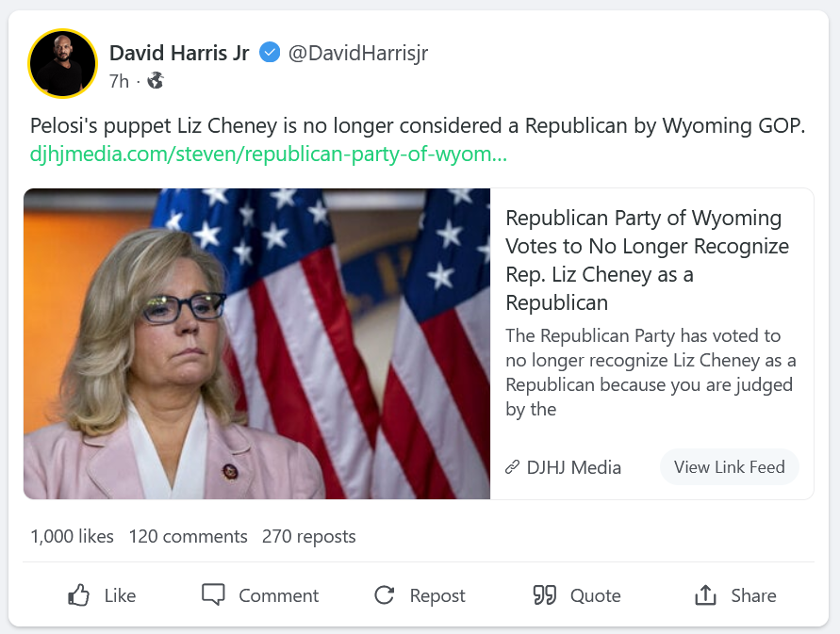This screenshot has width=840, height=634.
Task: Click the @DavidHarrisjr handle
Action: click(x=357, y=53)
